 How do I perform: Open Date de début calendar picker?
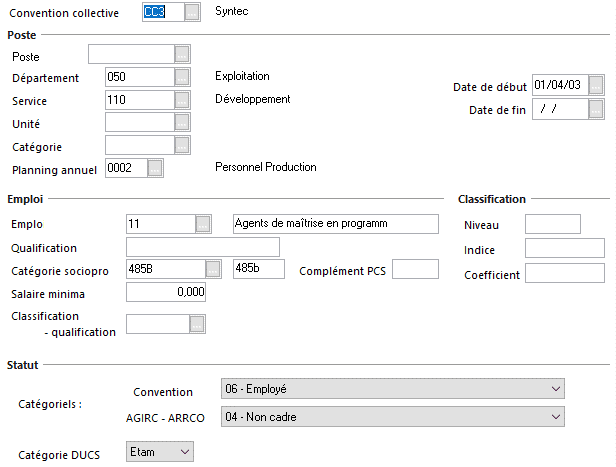click(x=596, y=85)
